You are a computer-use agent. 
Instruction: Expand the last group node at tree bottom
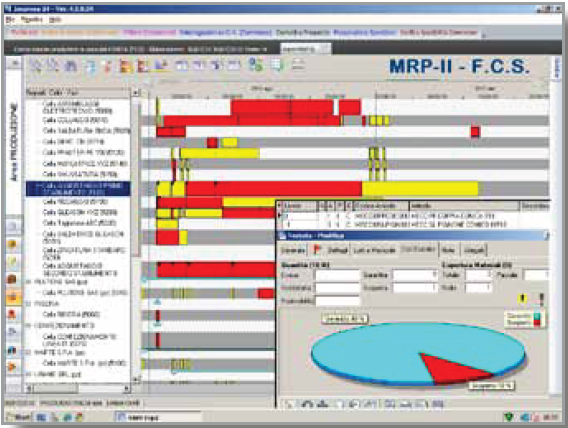tap(29, 374)
